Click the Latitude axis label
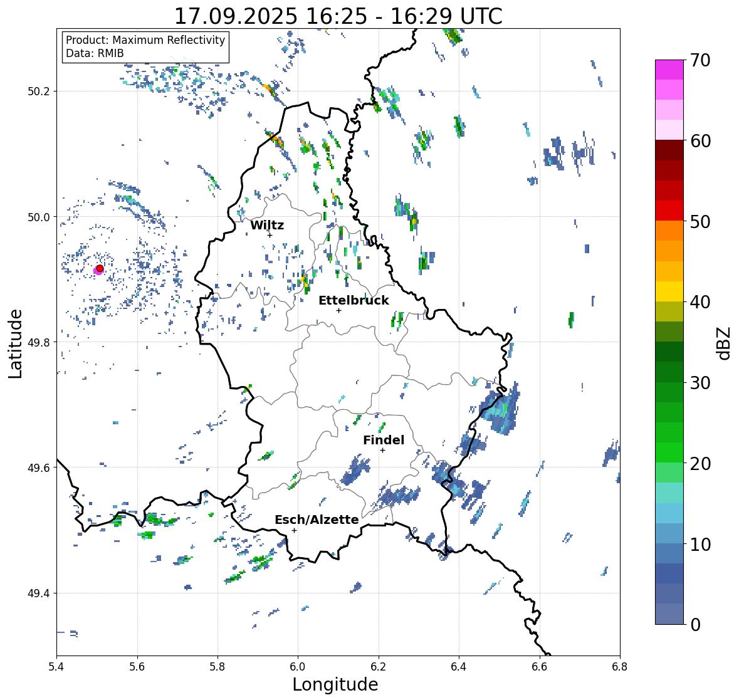739x700 pixels. pyautogui.click(x=16, y=343)
